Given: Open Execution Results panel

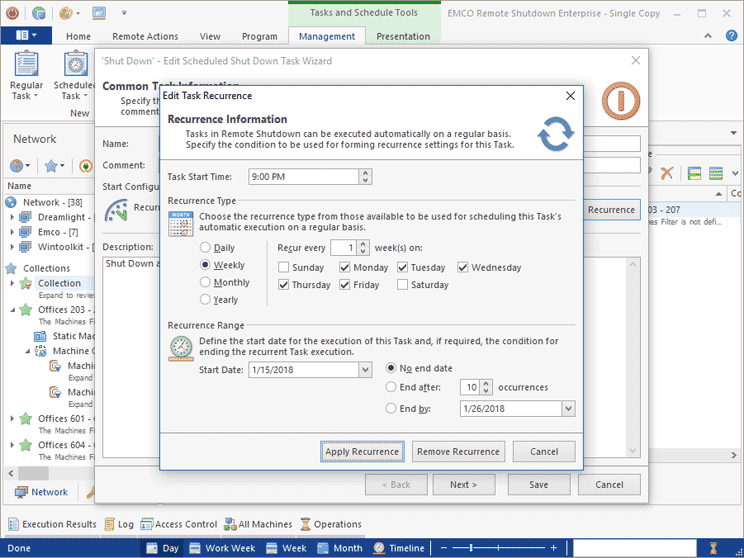Looking at the screenshot, I should pyautogui.click(x=52, y=524).
